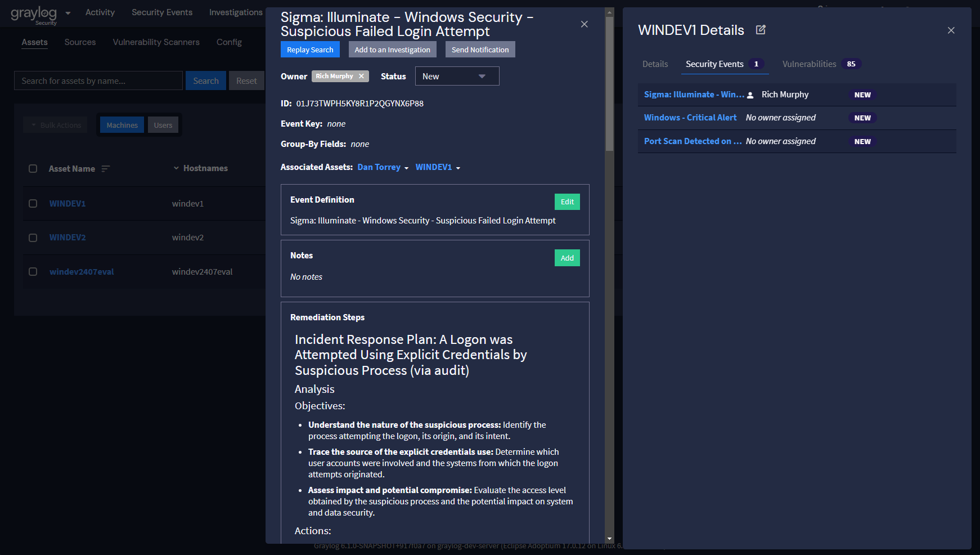Click the owner person icon next to Rich Murphy
The width and height of the screenshot is (980, 555).
pos(750,95)
